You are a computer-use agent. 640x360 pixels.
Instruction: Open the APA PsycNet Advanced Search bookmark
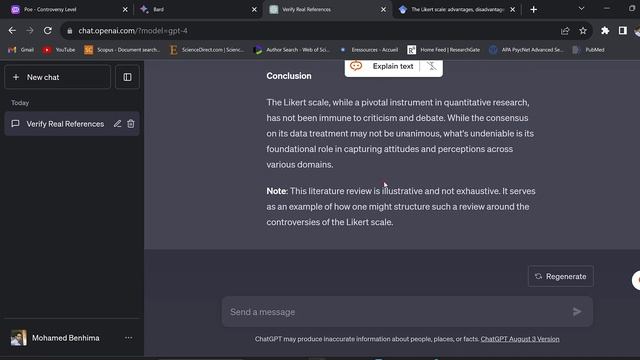[526, 50]
